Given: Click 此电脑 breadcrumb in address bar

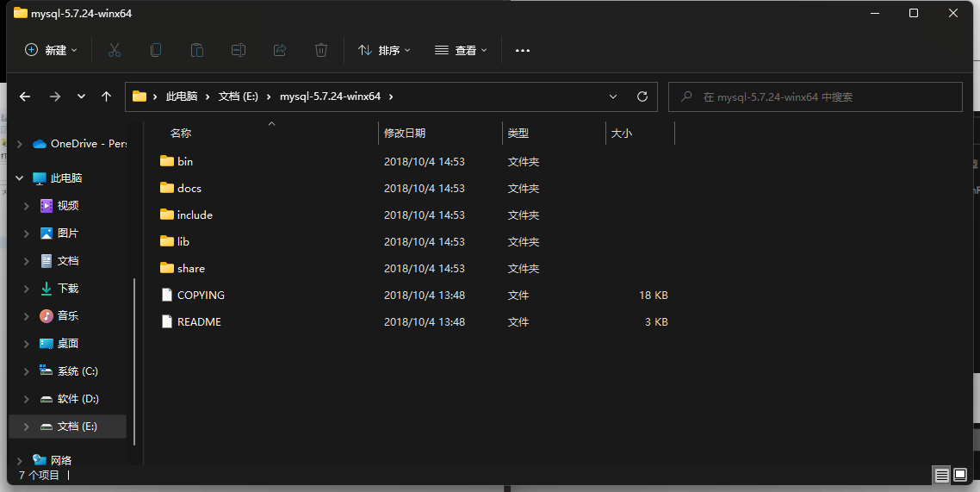Looking at the screenshot, I should point(182,97).
